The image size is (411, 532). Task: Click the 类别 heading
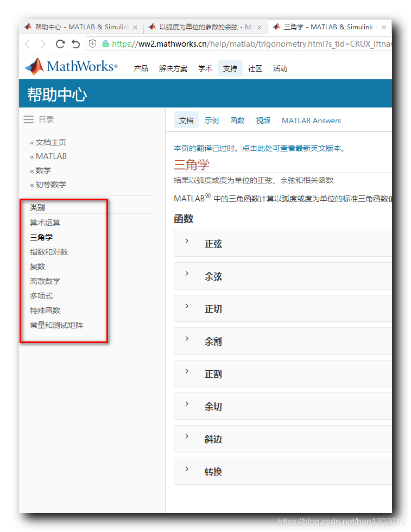tap(37, 207)
